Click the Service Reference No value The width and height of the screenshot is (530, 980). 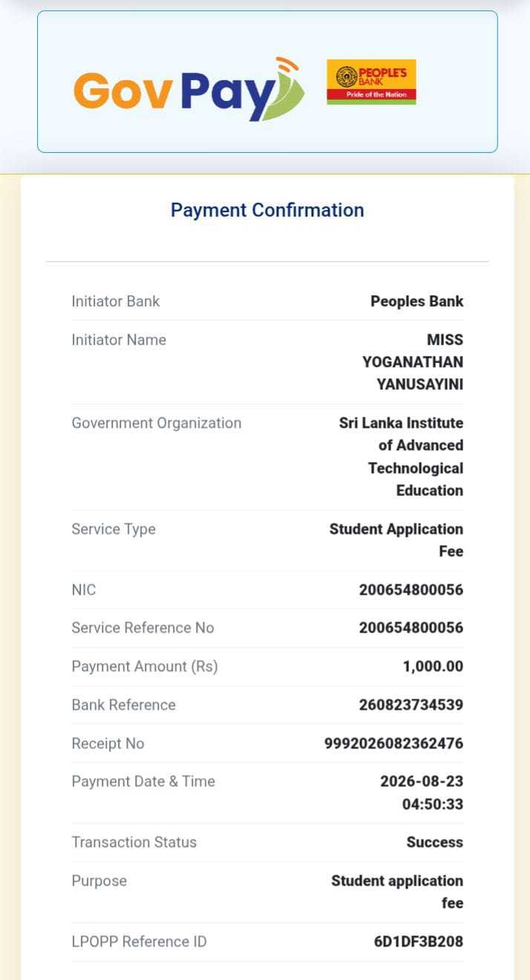411,628
